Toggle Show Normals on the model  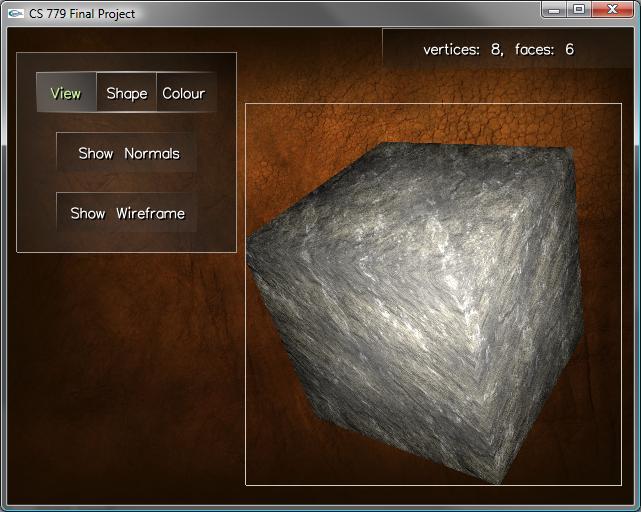point(128,153)
